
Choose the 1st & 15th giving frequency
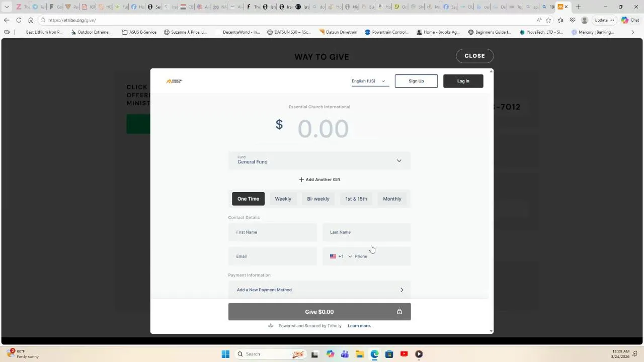tap(356, 199)
